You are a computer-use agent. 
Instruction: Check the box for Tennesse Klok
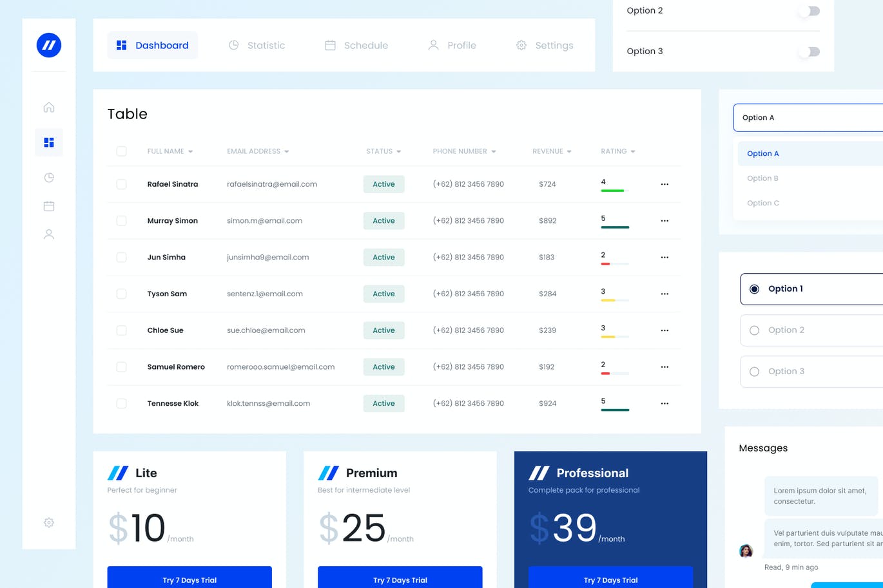pos(121,404)
